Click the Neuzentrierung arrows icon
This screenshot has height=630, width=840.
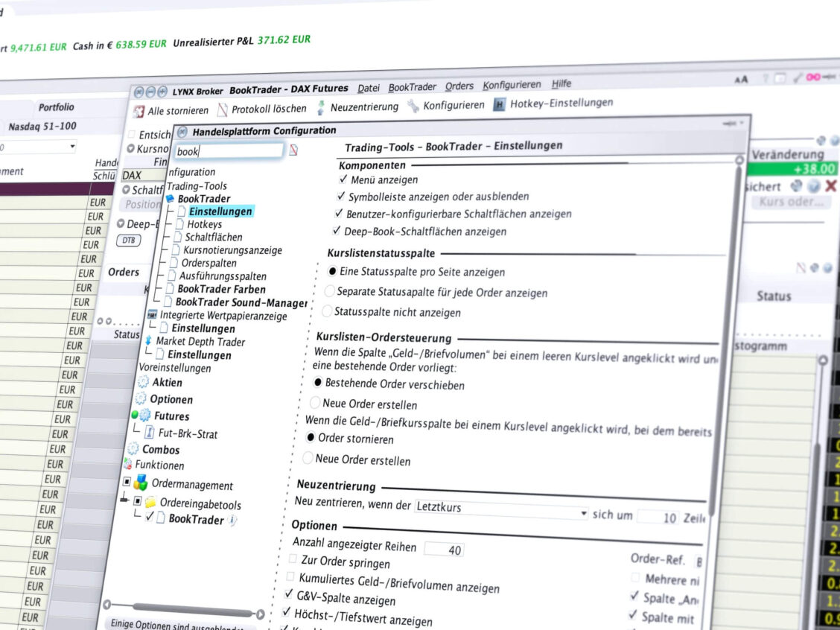pos(321,108)
